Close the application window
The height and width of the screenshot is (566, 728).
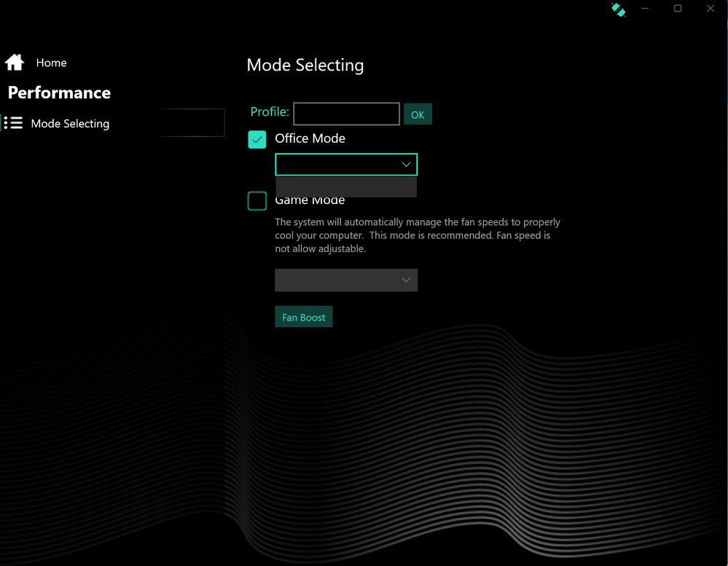pyautogui.click(x=711, y=9)
